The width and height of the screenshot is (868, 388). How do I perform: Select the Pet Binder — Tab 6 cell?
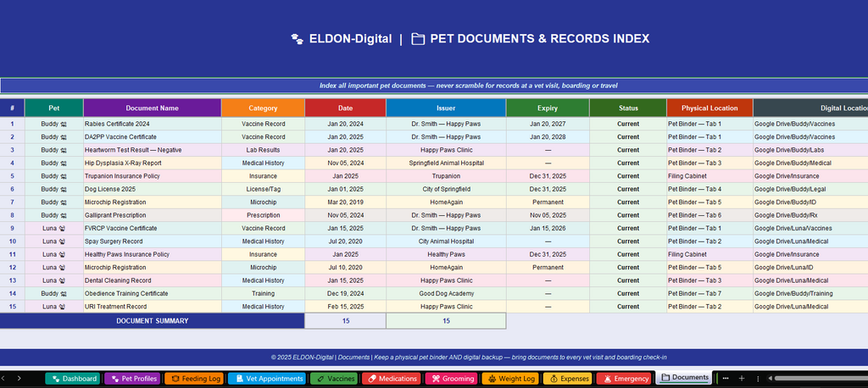709,215
